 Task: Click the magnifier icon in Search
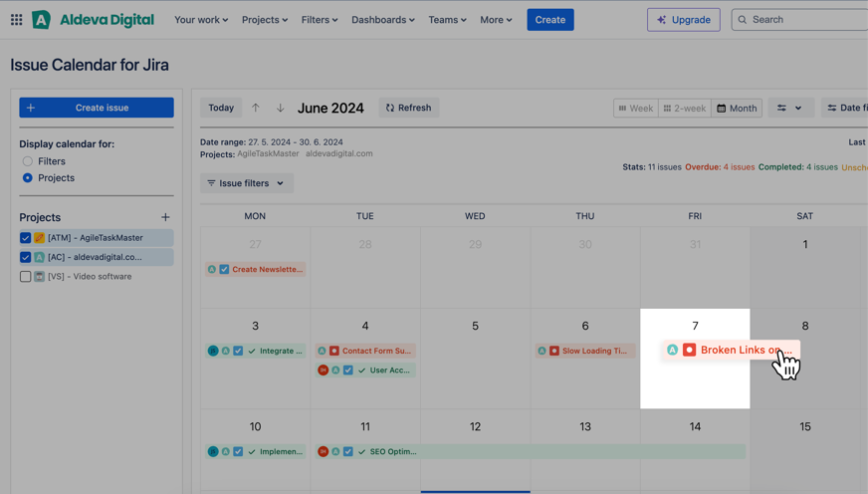pyautogui.click(x=743, y=20)
